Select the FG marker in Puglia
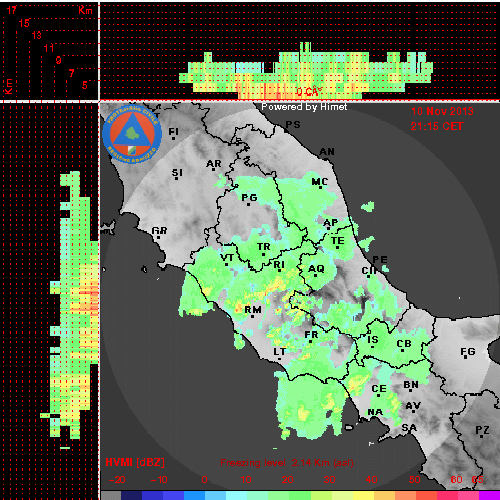 click(x=468, y=352)
